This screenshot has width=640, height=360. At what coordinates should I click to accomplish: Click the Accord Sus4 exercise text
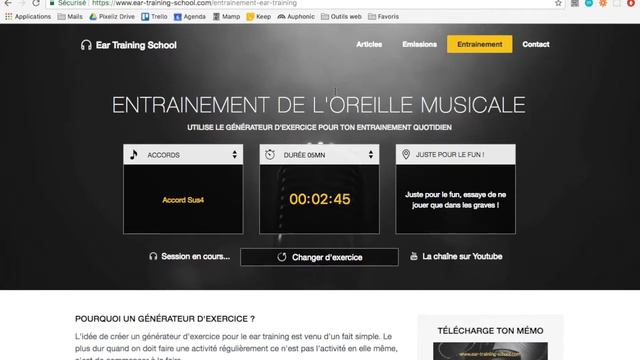(x=183, y=200)
